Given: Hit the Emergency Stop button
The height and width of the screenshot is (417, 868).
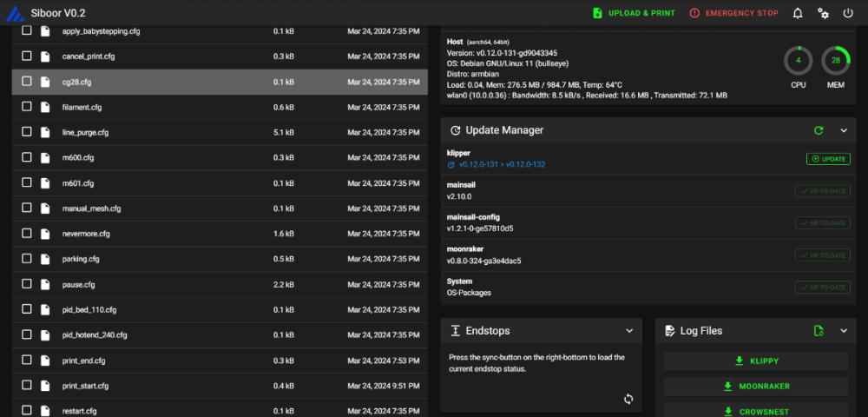Looking at the screenshot, I should tap(734, 13).
